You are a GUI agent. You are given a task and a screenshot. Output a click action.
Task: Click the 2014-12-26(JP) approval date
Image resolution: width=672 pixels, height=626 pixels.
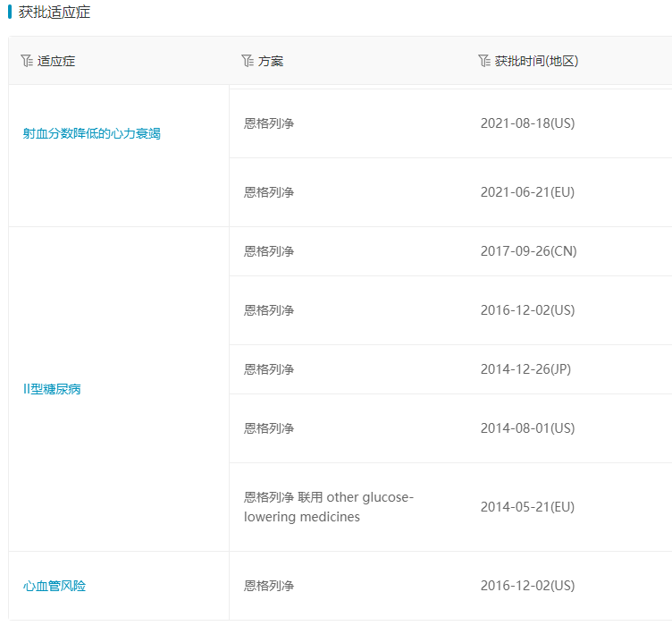pyautogui.click(x=525, y=369)
